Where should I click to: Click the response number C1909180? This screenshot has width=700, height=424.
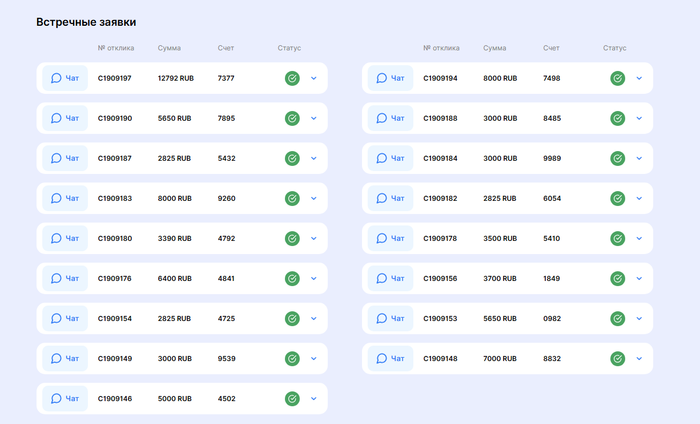click(115, 238)
